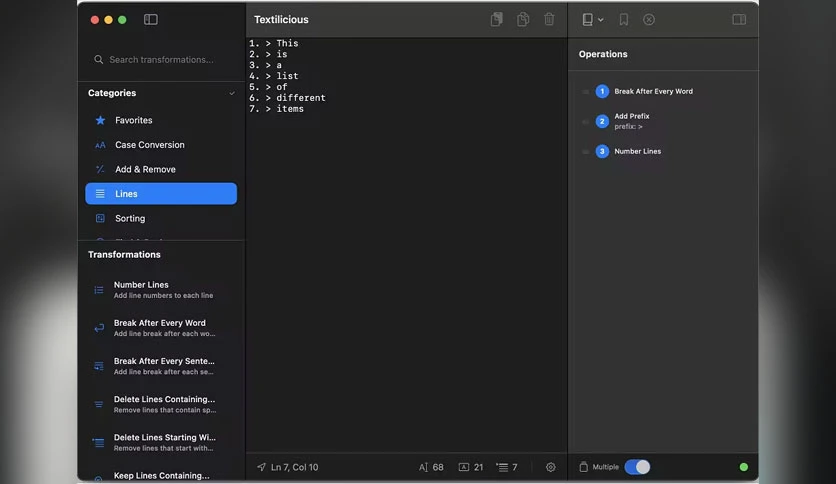The height and width of the screenshot is (484, 836).
Task: Toggle the right panel layout icon
Action: tap(739, 20)
